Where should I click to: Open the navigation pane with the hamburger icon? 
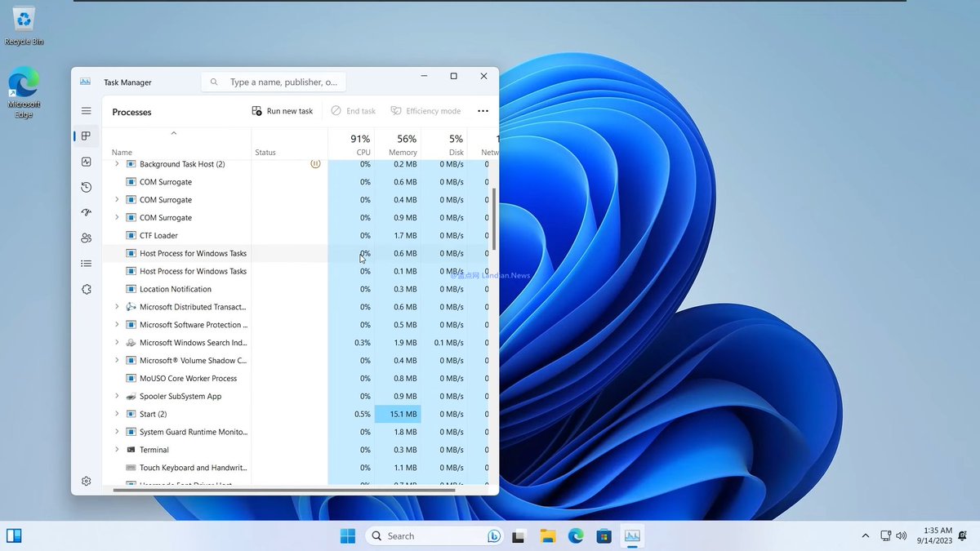(x=86, y=110)
